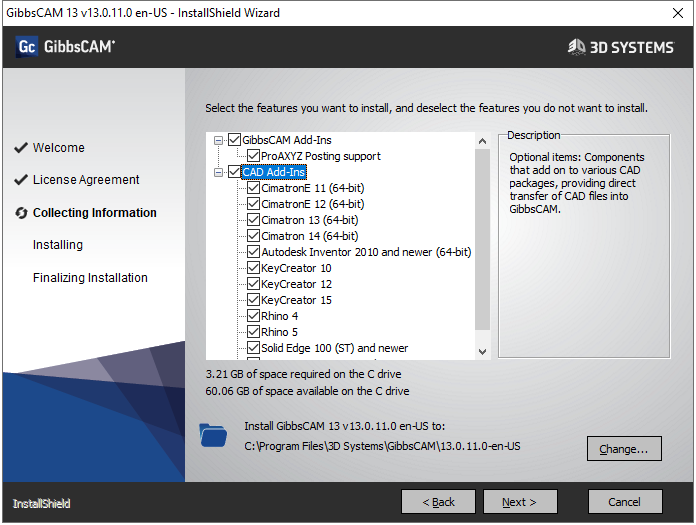This screenshot has width=696, height=525.
Task: Click the feature list scrollbar thumb
Action: point(482,240)
